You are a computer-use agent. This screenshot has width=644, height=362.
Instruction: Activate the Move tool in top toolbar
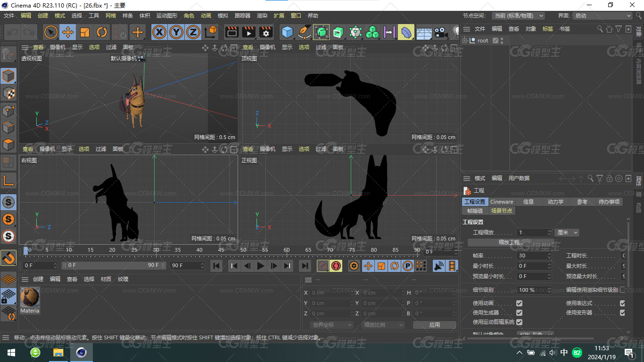(x=68, y=32)
